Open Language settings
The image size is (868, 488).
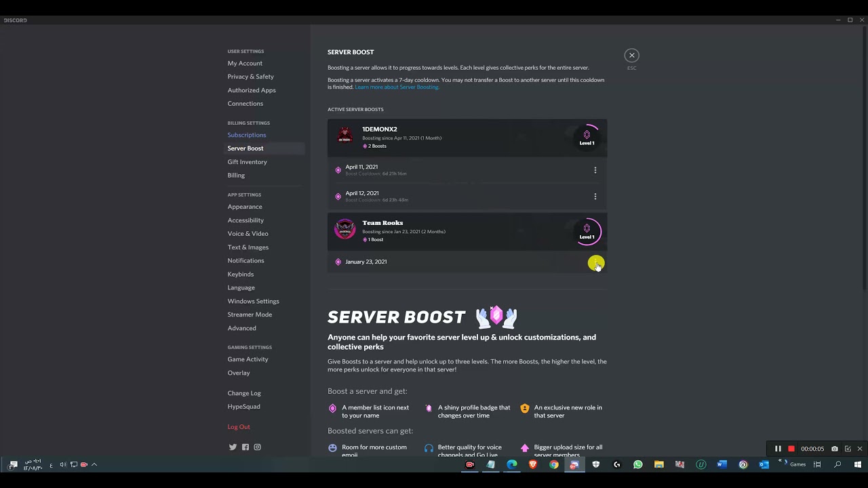coord(241,288)
